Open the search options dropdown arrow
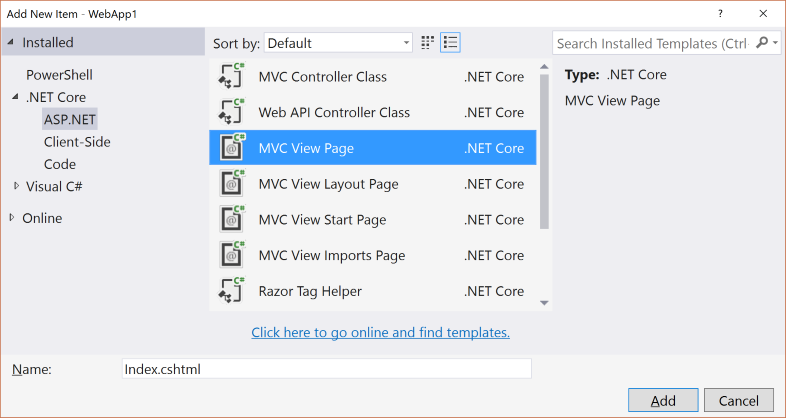The width and height of the screenshot is (786, 418). [x=775, y=43]
